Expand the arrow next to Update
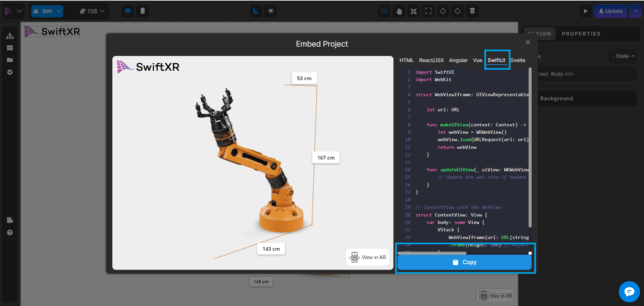Screen dimensions: 644x306 (635, 11)
